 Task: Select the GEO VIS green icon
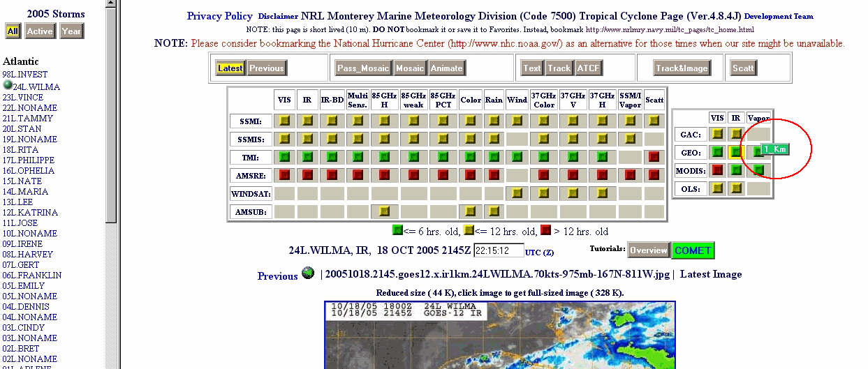pos(716,151)
